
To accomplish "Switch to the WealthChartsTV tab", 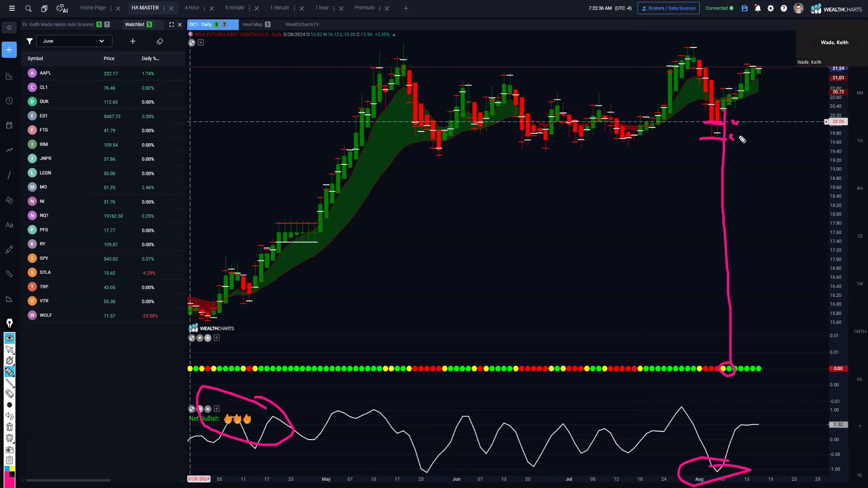I will tap(302, 24).
